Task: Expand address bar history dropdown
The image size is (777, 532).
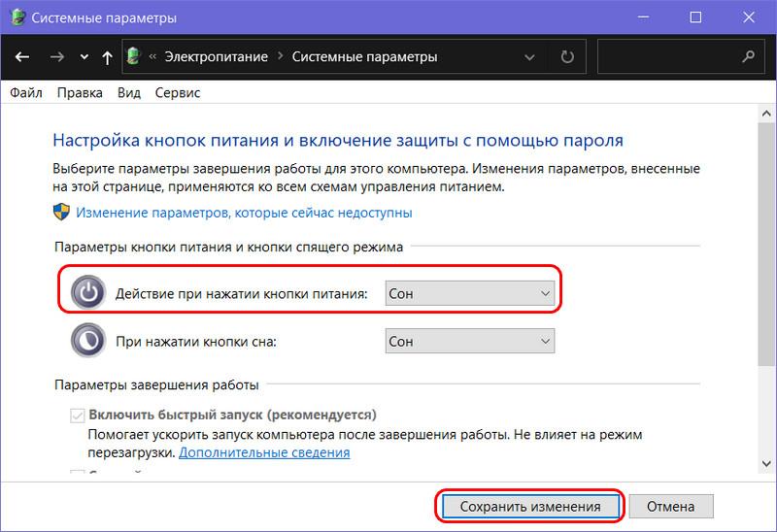Action: click(x=529, y=57)
